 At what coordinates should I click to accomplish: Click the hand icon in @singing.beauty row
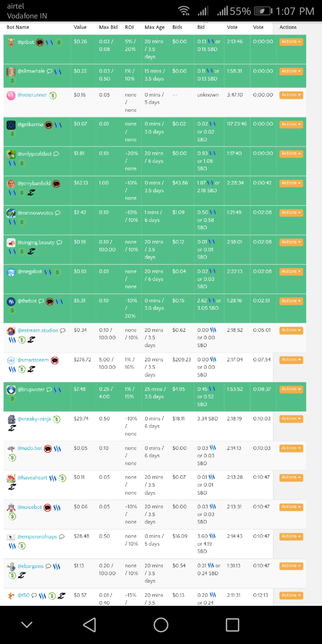click(31, 252)
